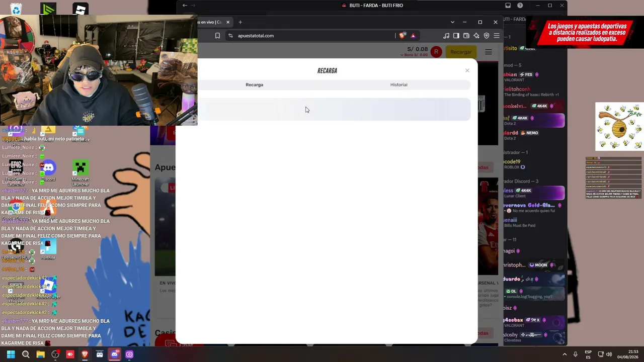Bookmark this page in the browser
Screen dimensions: 644x362
click(x=217, y=36)
